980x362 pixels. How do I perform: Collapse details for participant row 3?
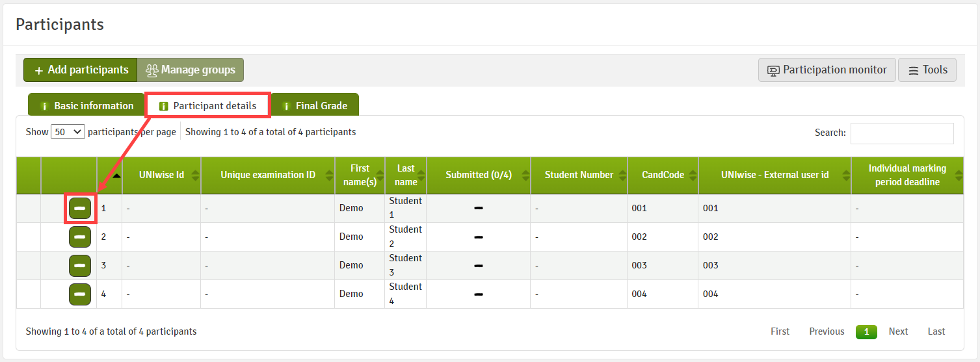80,266
